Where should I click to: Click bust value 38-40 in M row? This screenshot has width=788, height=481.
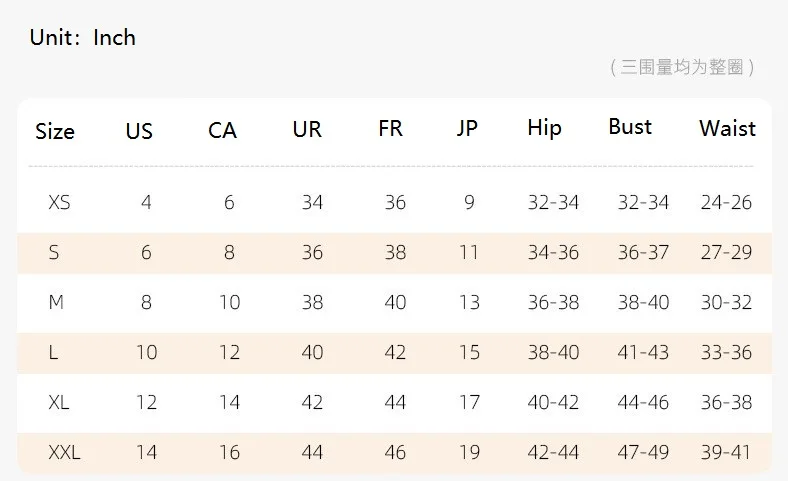point(643,302)
